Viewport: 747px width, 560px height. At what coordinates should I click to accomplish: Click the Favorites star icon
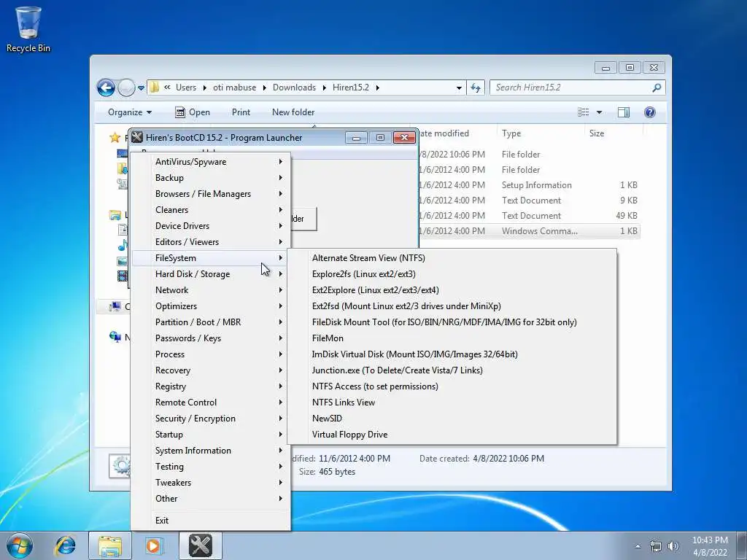coord(115,138)
